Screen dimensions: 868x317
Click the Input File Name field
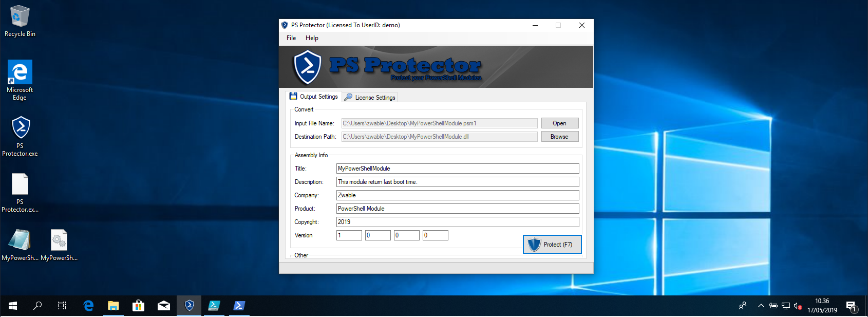click(x=440, y=123)
